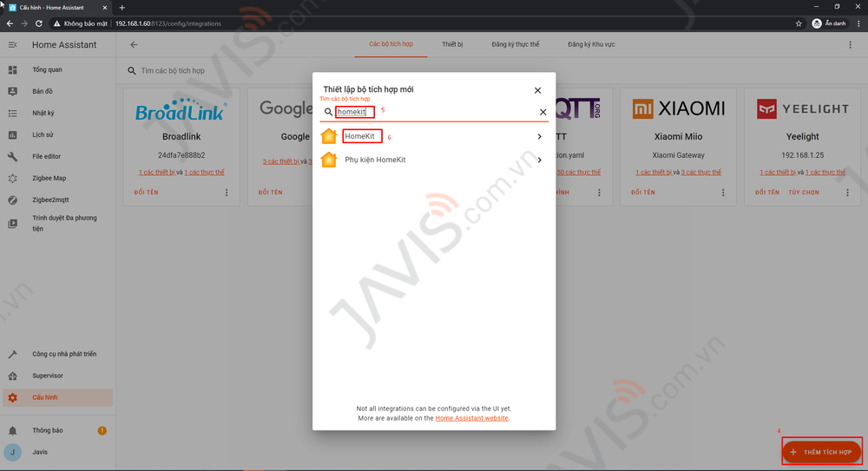Click ĐỔI TÊN on Broadlink card

146,192
